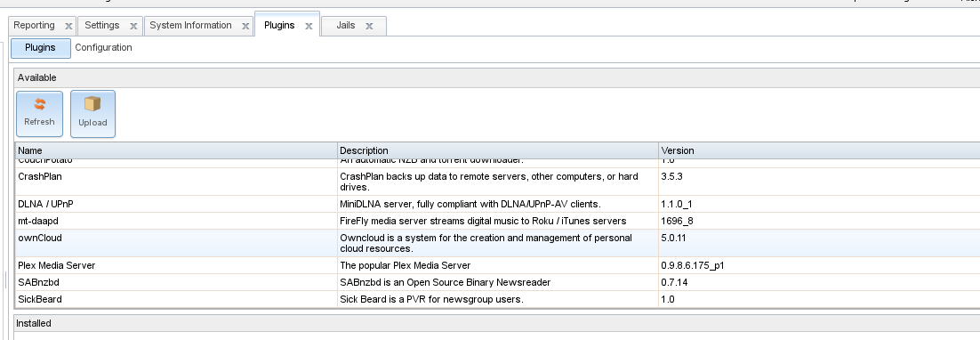Image resolution: width=980 pixels, height=340 pixels.
Task: Click The popular Plex Media Server description
Action: [x=405, y=265]
